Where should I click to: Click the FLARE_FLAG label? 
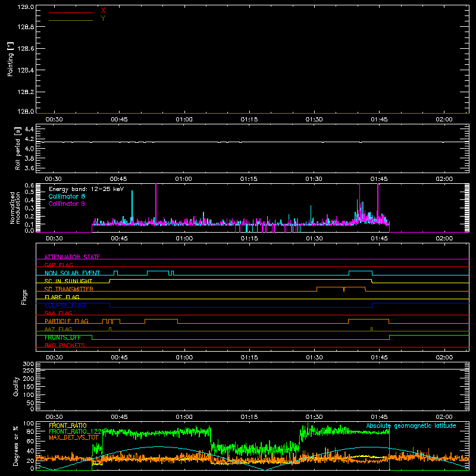(62, 297)
